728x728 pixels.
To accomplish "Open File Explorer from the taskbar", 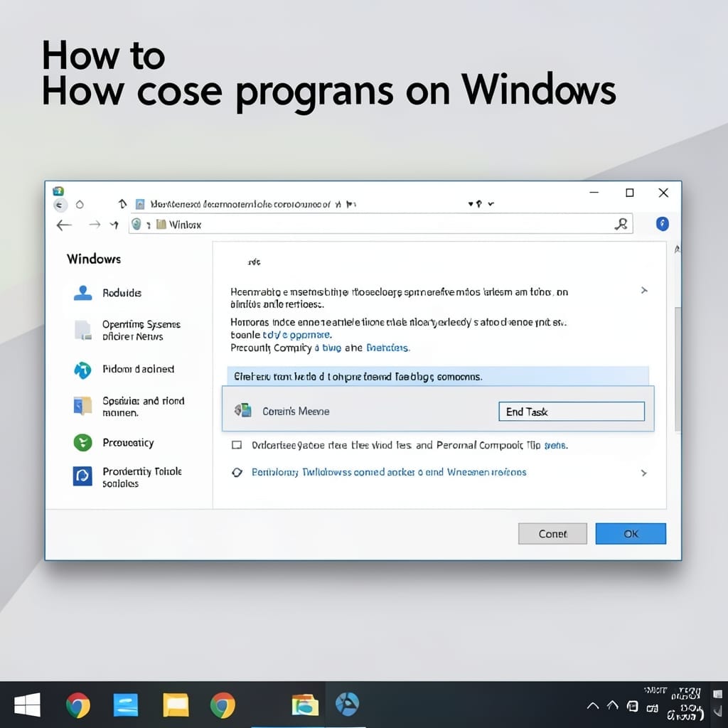I will pyautogui.click(x=305, y=705).
